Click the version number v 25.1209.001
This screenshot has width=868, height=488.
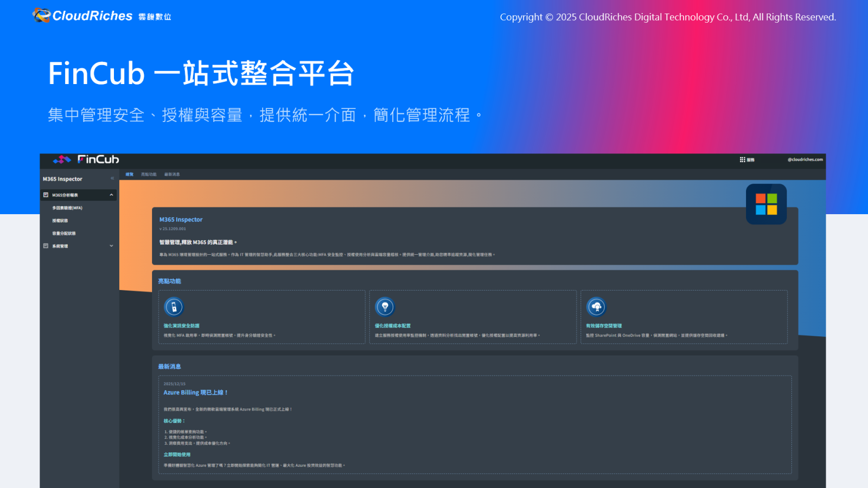tap(173, 229)
